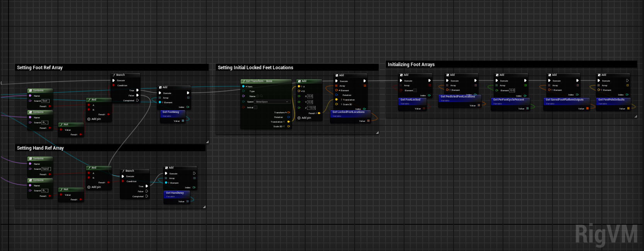The width and height of the screenshot is (644, 251).
Task: Expand the Scale 3D pin on locked feet Add node
Action: click(342, 104)
